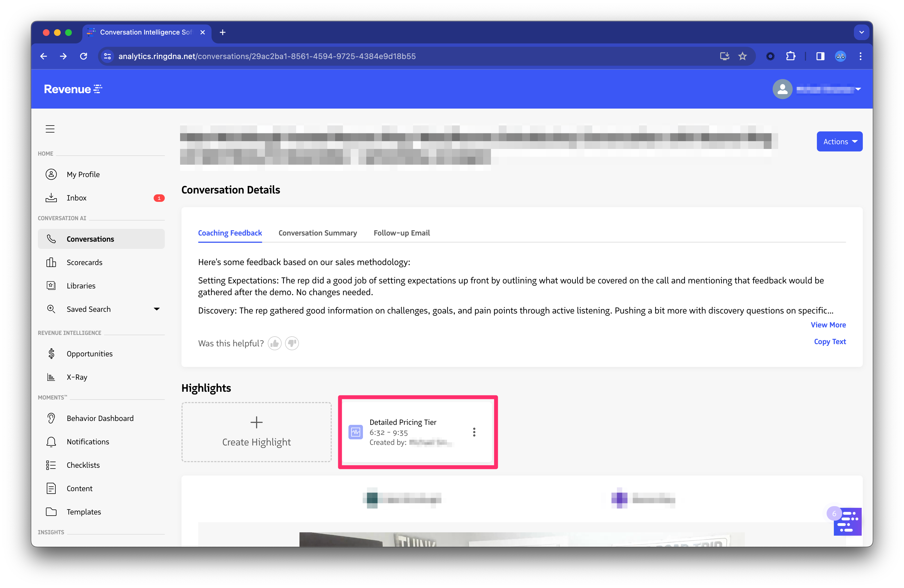Open the Behavior Dashboard
Image resolution: width=904 pixels, height=588 pixels.
[x=100, y=418]
